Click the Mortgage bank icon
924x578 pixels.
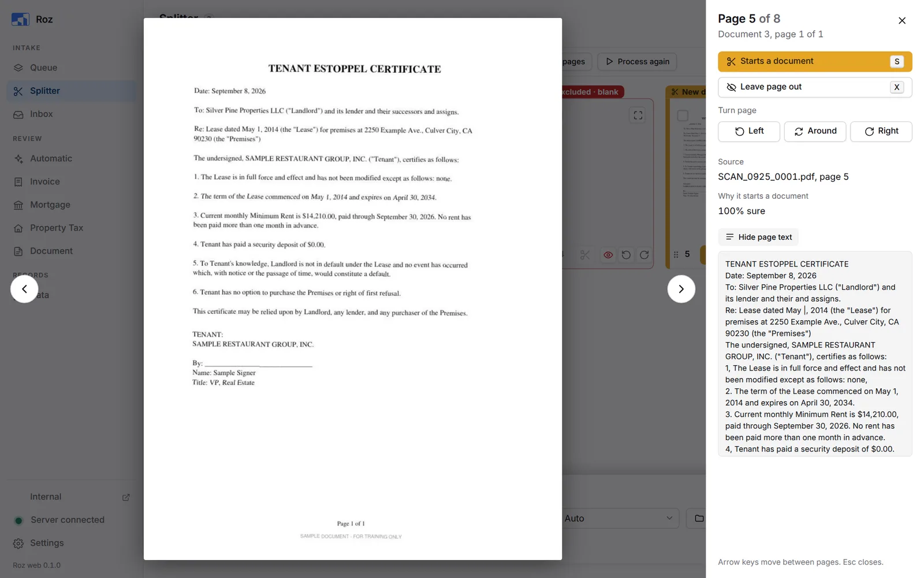[x=18, y=205]
